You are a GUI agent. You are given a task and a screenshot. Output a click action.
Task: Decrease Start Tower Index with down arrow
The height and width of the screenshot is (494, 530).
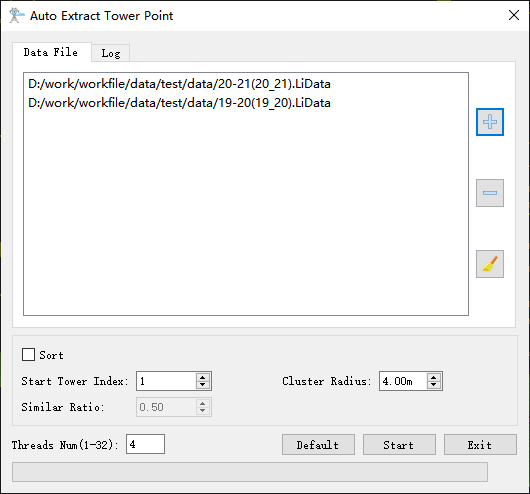[202, 385]
